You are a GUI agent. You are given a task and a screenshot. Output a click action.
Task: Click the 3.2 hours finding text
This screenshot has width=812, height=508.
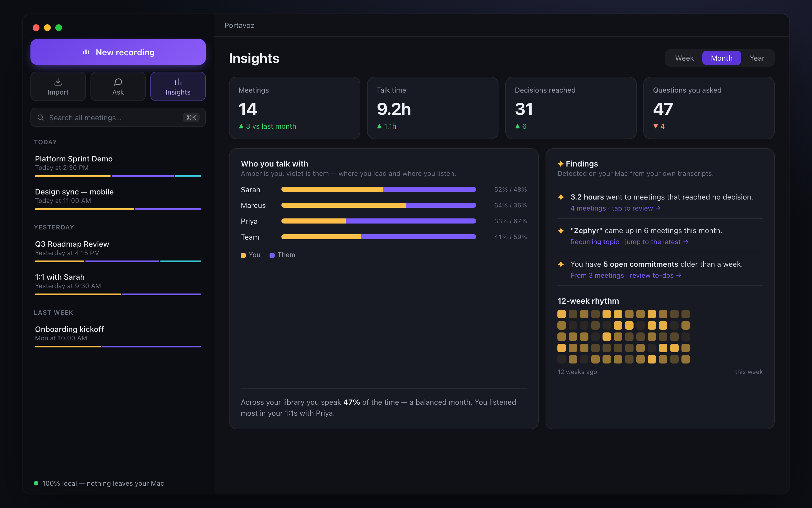click(662, 197)
